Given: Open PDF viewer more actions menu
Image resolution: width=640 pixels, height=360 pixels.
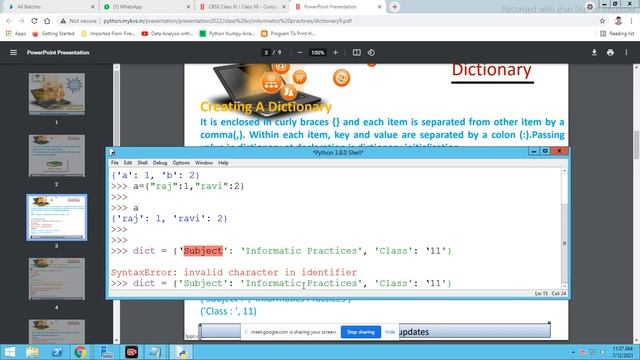Looking at the screenshot, I should [627, 53].
